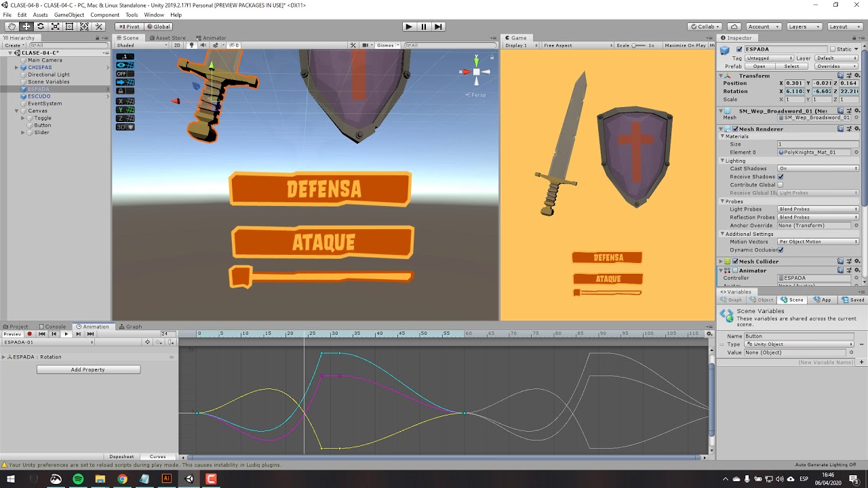The width and height of the screenshot is (868, 488).
Task: Click the Step frame button in top toolbar
Action: pos(439,26)
